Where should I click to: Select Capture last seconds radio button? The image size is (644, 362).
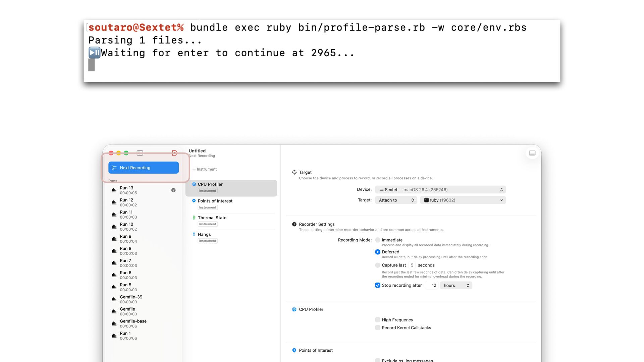point(378,265)
